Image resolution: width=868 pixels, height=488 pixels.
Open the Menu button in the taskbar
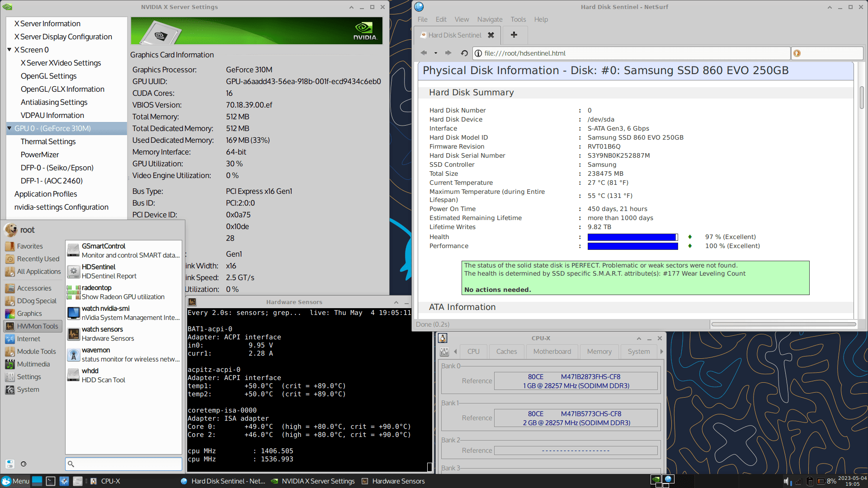coord(15,481)
